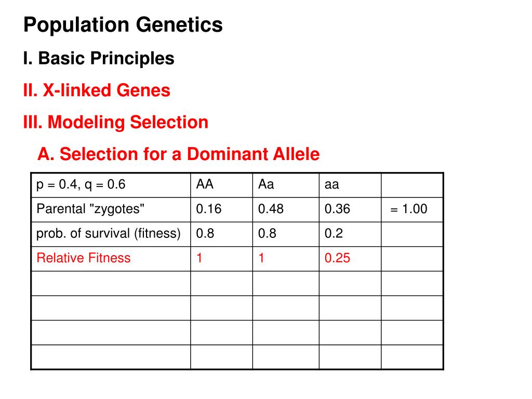Select the red Relative Fitness label
Image resolution: width=532 pixels, height=399 pixels.
(x=84, y=258)
